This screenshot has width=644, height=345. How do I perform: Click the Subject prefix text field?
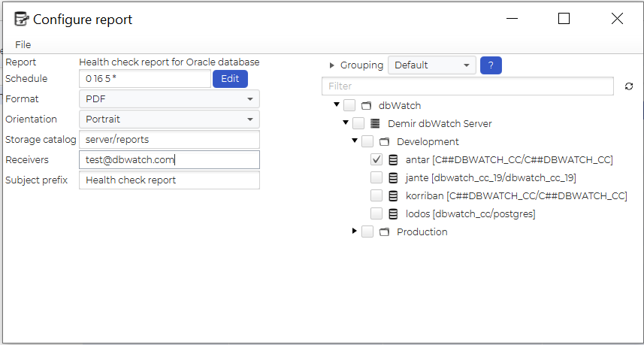[169, 180]
